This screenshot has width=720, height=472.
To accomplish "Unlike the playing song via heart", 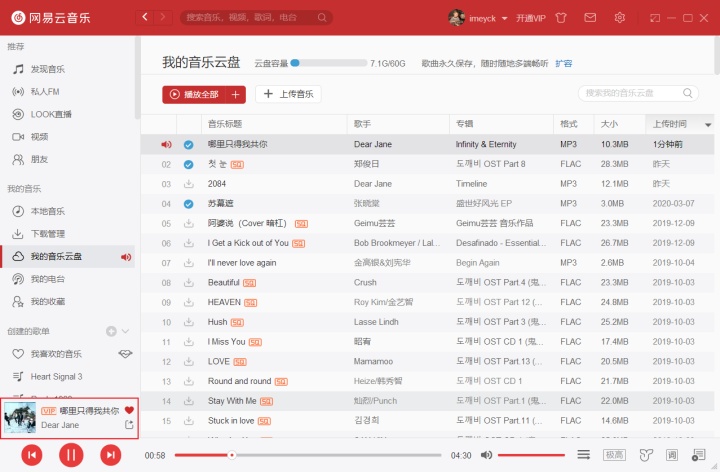I will (129, 410).
